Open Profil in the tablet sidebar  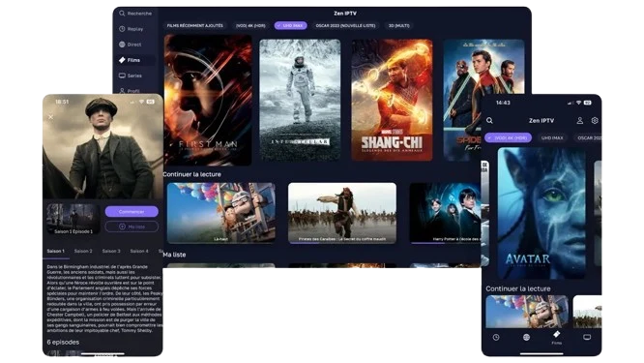click(130, 91)
